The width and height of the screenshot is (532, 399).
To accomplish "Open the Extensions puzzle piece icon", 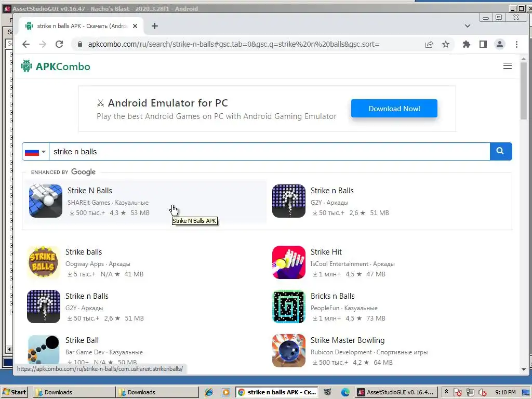I will (467, 44).
